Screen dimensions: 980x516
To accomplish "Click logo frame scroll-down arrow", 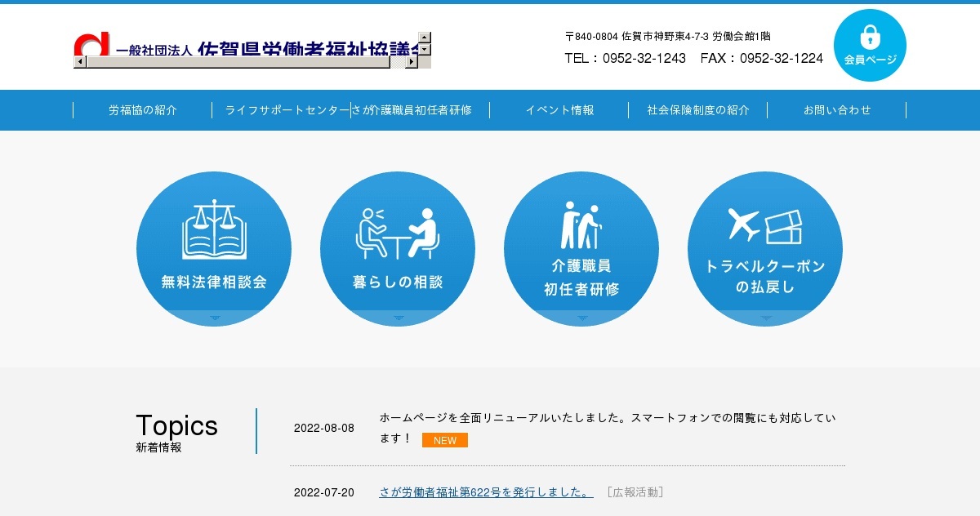I will (x=424, y=50).
